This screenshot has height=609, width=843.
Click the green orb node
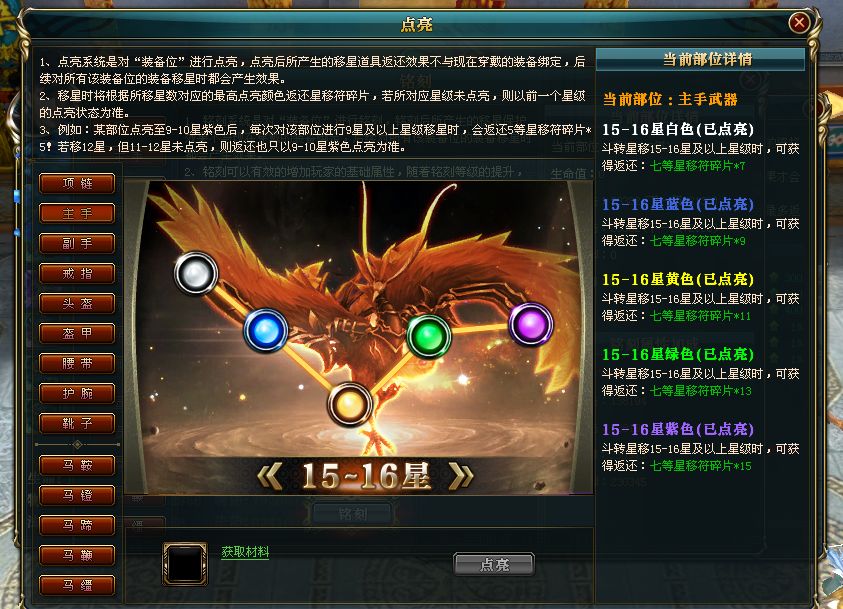[x=428, y=336]
